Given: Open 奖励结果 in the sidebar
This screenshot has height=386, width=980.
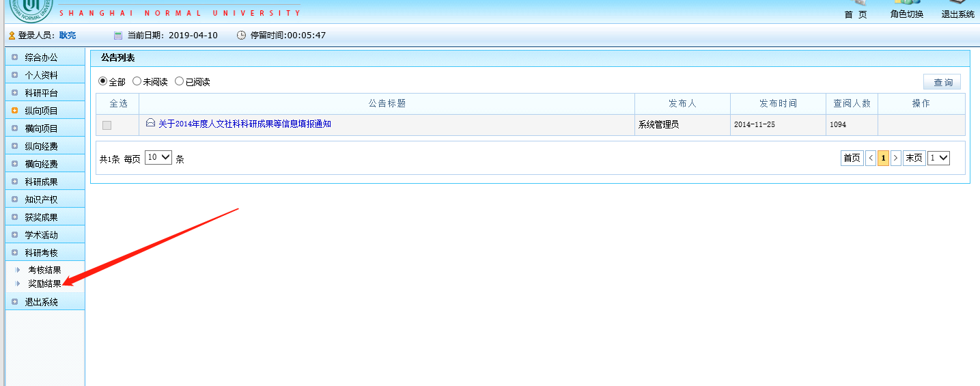Looking at the screenshot, I should tap(44, 284).
